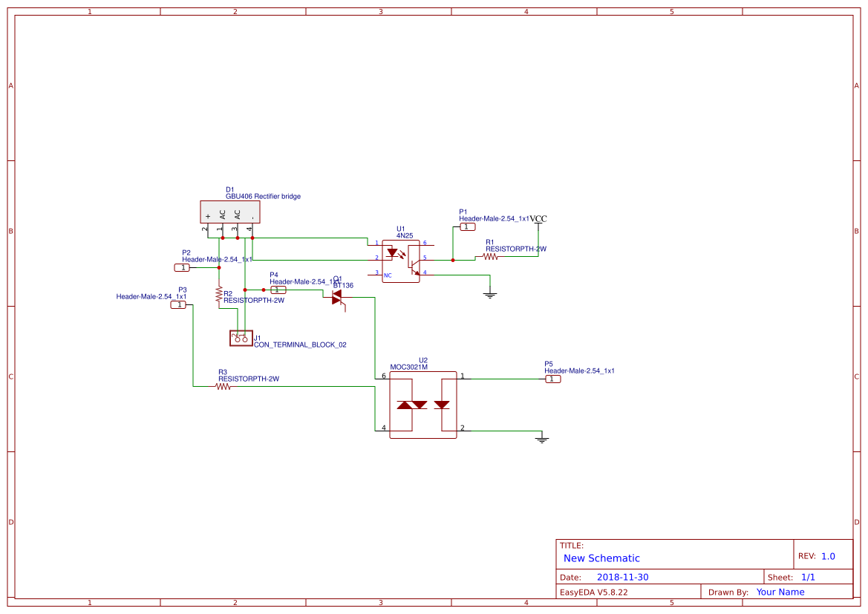The image size is (868, 614).
Task: Select the 'TITLE:' field label
Action: point(571,546)
